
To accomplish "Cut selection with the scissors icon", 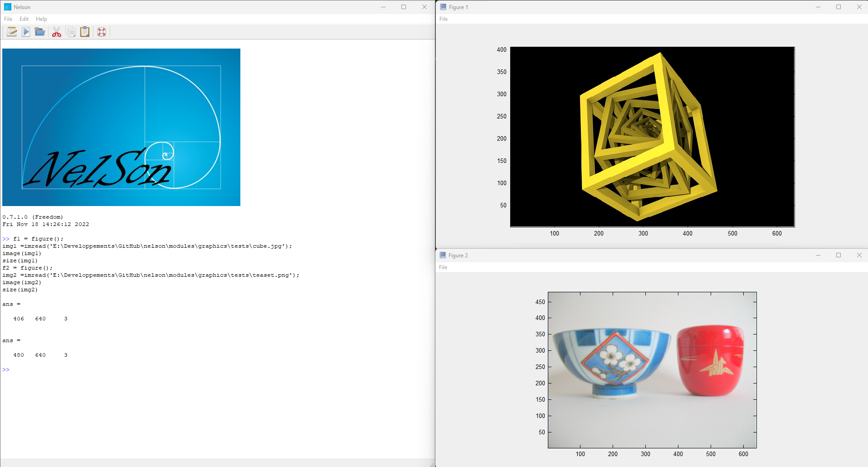I will click(57, 32).
